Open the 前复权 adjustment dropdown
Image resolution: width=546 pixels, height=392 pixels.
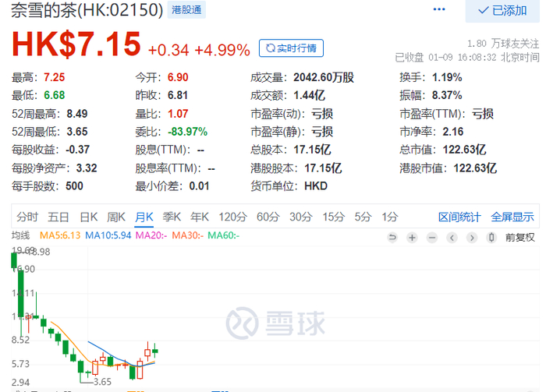pyautogui.click(x=520, y=238)
